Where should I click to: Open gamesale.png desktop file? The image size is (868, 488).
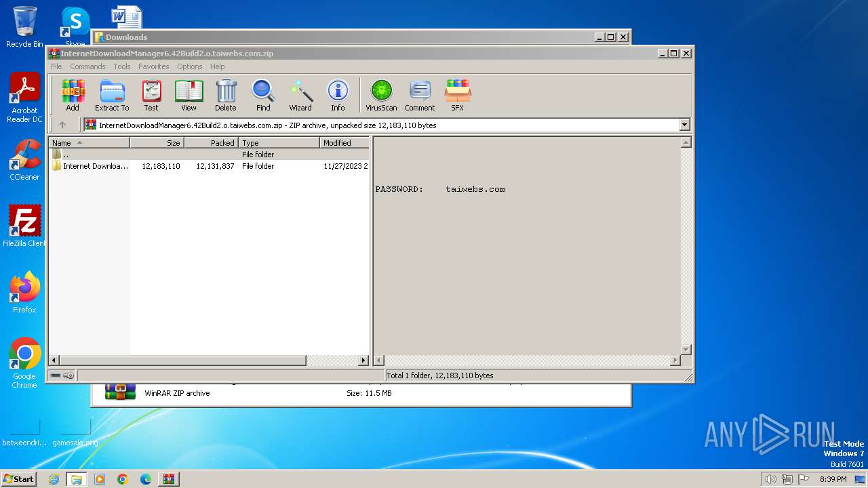tap(75, 434)
